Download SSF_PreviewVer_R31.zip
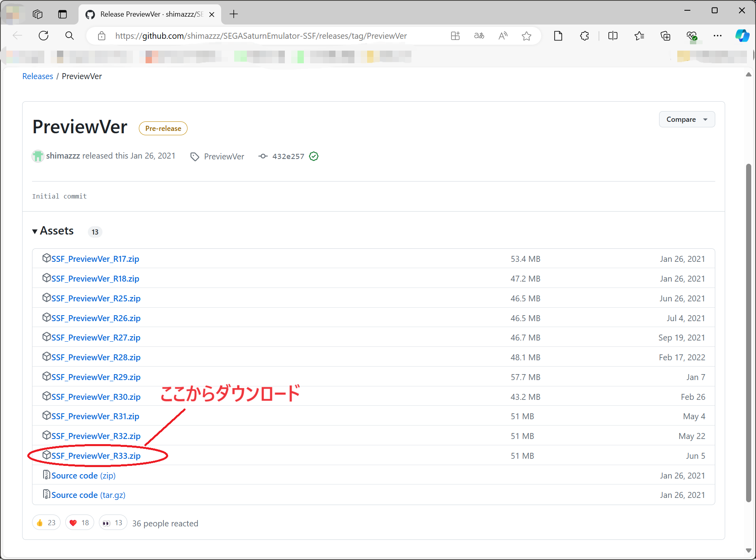Viewport: 756px width, 560px height. tap(95, 416)
